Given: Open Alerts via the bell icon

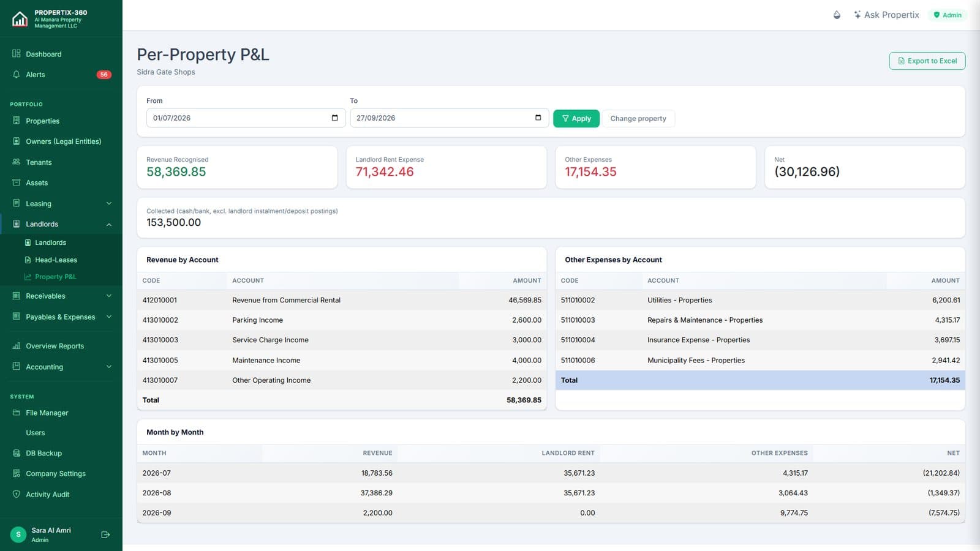Looking at the screenshot, I should tap(17, 74).
